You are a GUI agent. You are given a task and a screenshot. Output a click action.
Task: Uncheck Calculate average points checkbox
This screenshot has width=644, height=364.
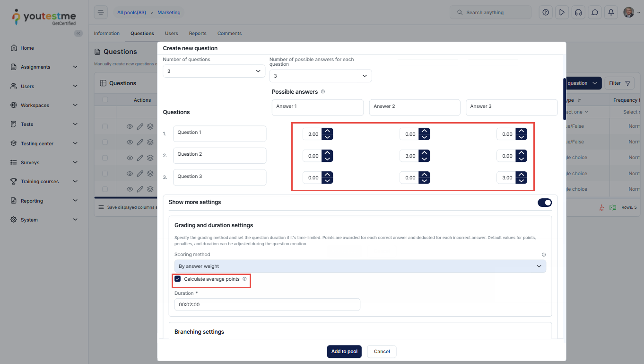[x=178, y=279]
